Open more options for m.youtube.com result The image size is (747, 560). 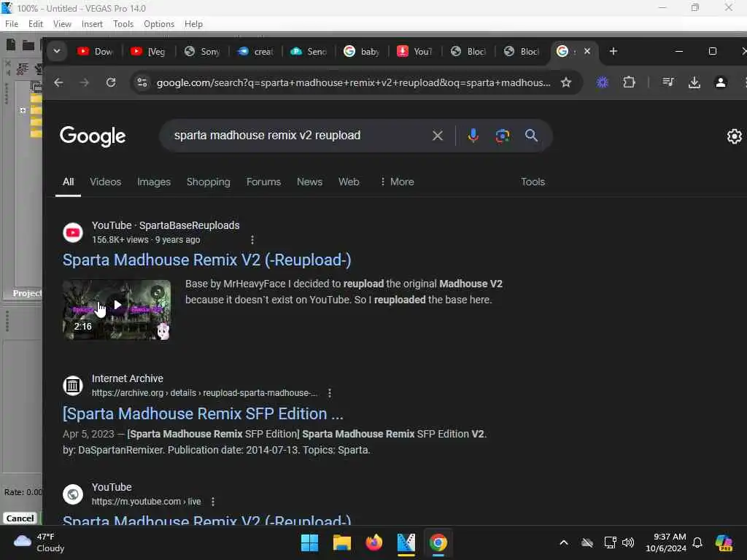(x=213, y=502)
